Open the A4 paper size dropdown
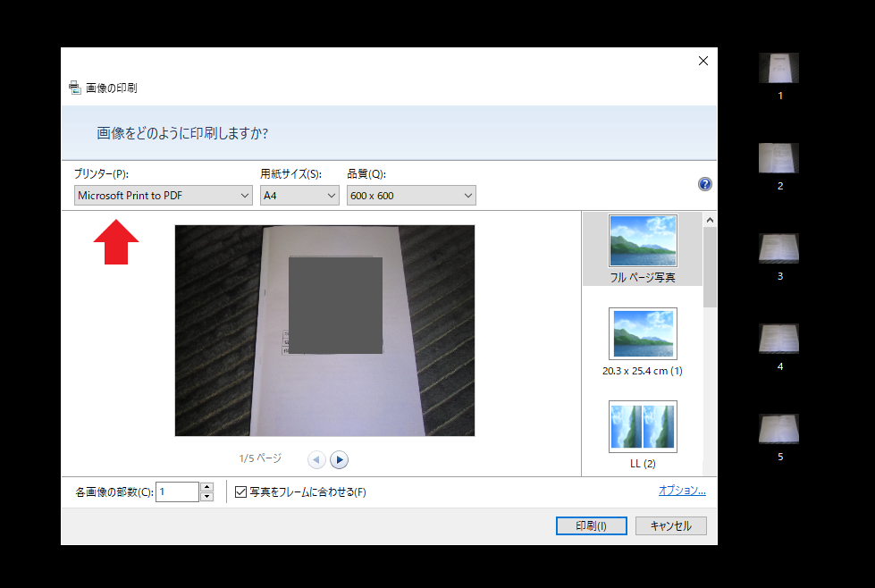875x588 pixels. tap(299, 196)
